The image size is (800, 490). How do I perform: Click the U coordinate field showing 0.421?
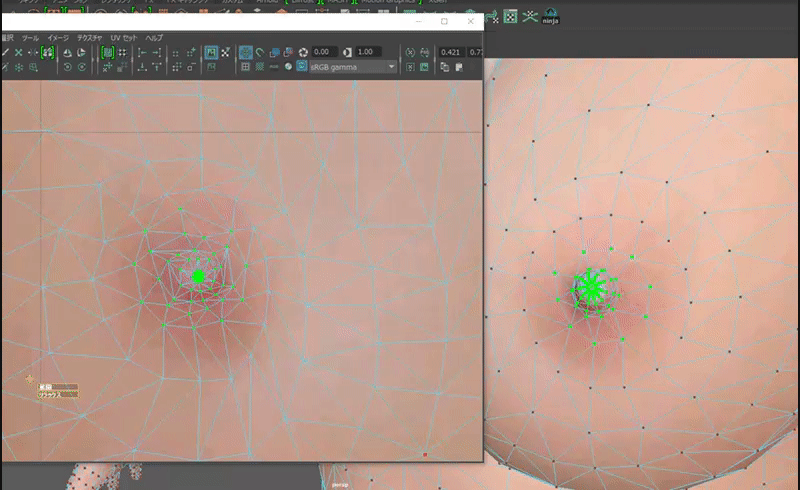click(450, 51)
